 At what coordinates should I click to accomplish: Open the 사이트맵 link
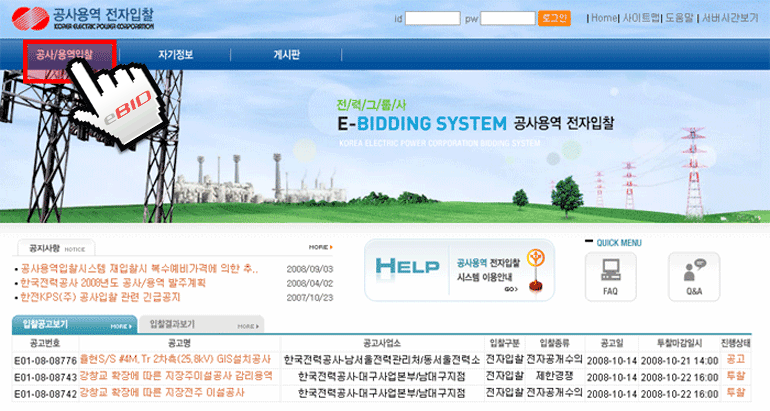pos(641,18)
